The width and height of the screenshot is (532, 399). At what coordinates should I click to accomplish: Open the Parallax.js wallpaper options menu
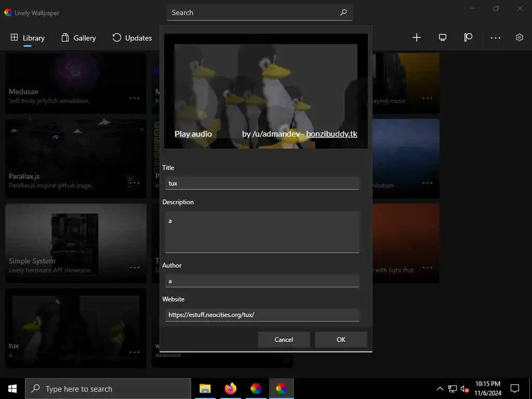tap(135, 183)
